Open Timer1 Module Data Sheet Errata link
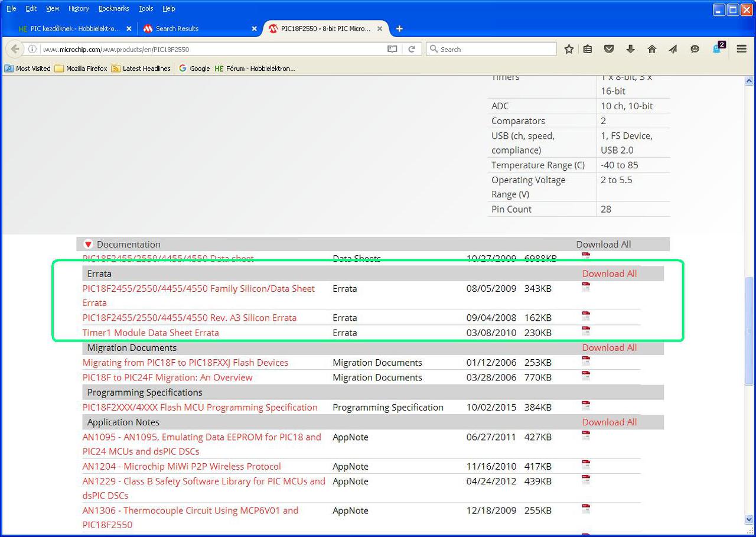Screen dimensions: 756x537 tap(151, 333)
